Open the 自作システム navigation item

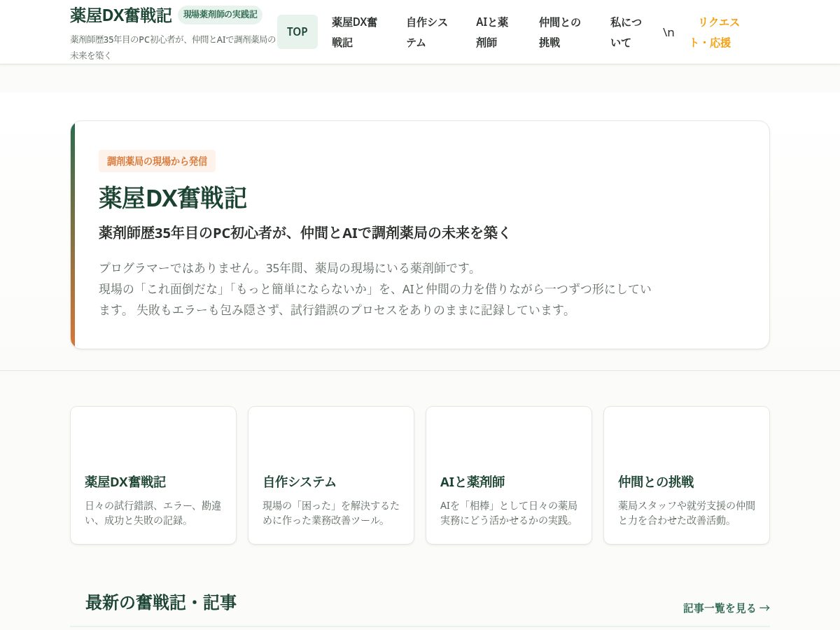(x=427, y=31)
